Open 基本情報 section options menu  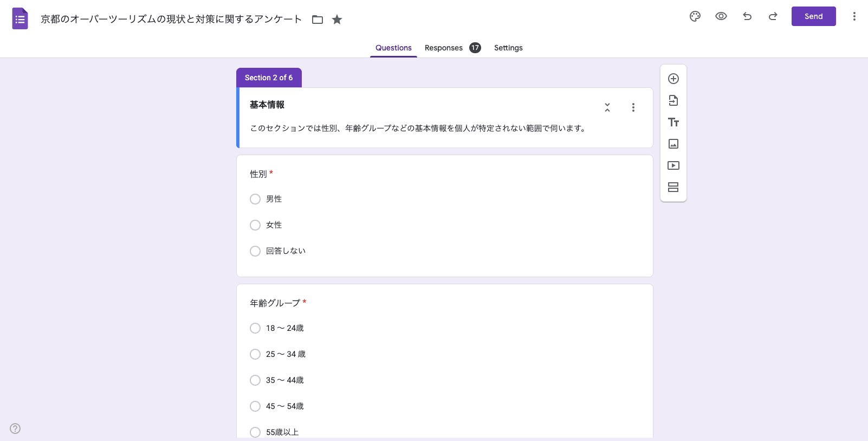click(633, 107)
